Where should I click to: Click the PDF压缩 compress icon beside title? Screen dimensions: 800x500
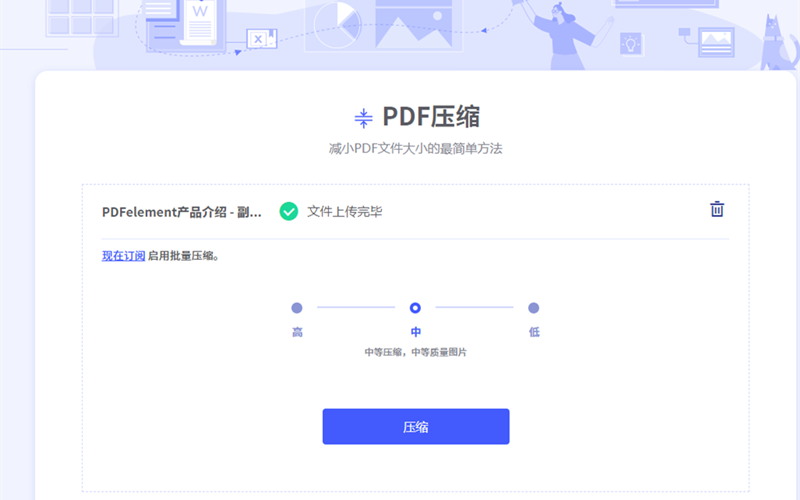363,117
